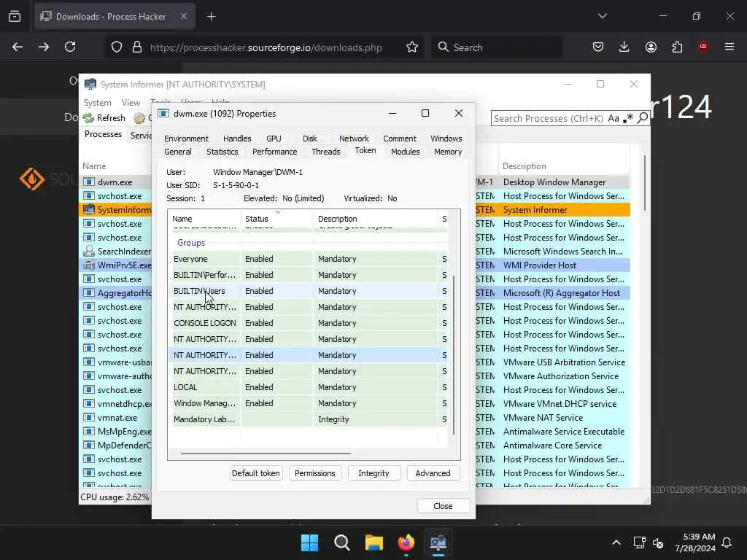747x560 pixels.
Task: Click the Processes tab in System Informer
Action: [103, 134]
